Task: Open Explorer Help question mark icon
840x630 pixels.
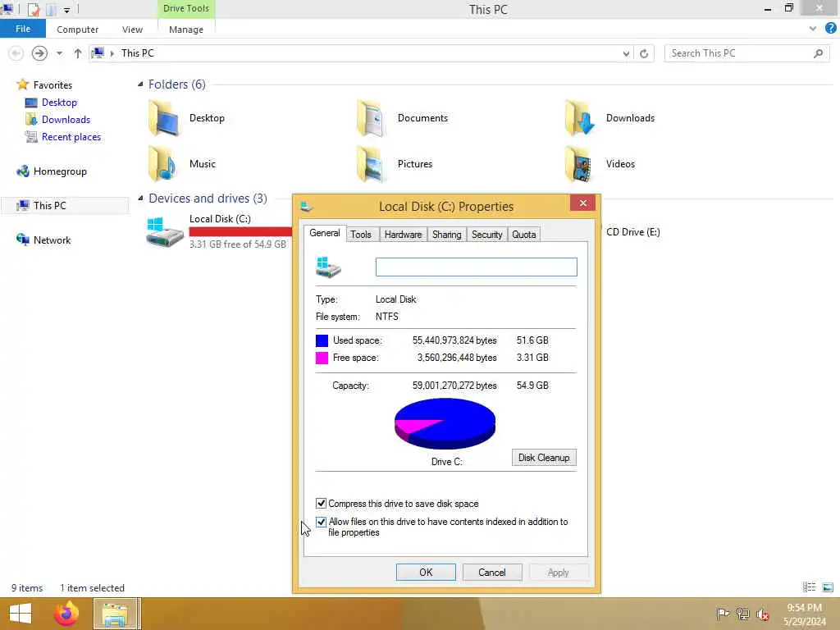Action: tap(830, 29)
